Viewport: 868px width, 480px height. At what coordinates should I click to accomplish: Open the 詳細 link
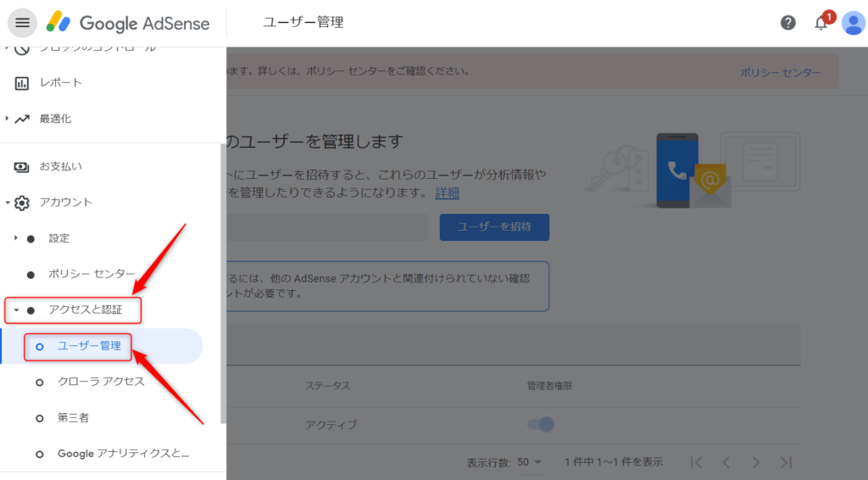click(448, 193)
